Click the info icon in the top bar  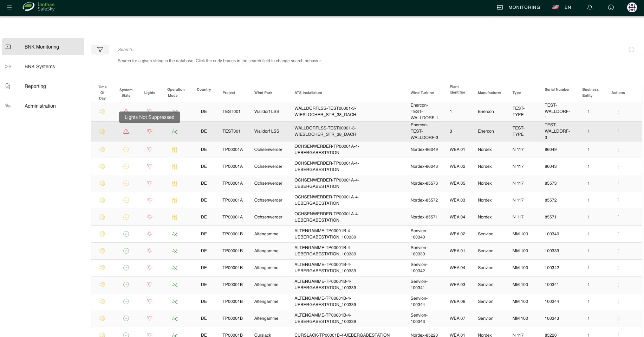[611, 7]
